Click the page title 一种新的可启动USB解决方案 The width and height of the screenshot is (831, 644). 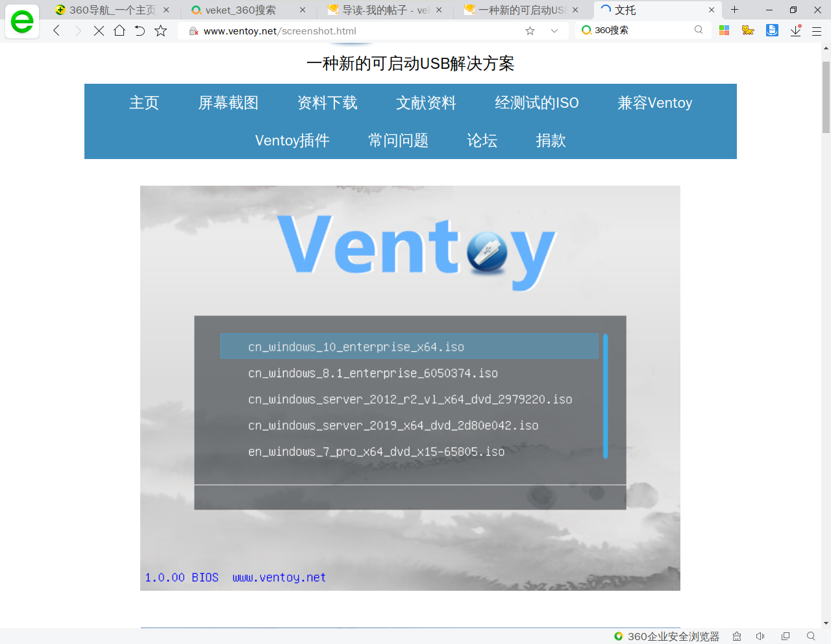point(410,64)
